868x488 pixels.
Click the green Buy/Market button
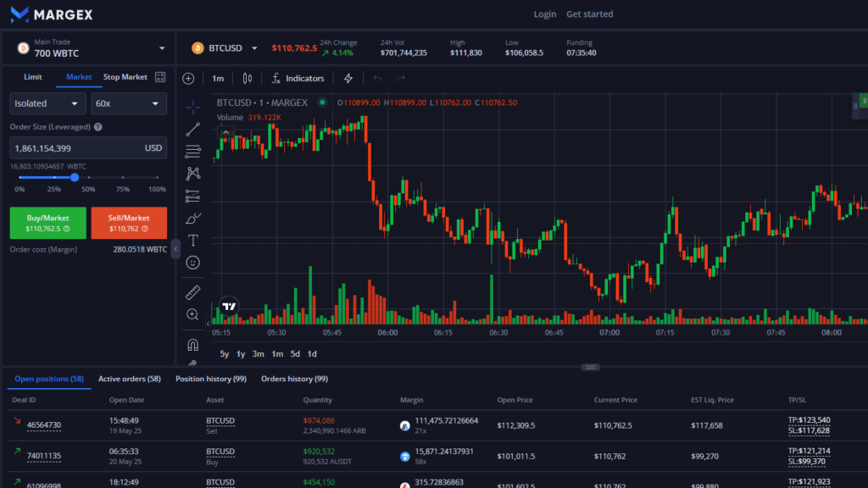click(x=47, y=223)
